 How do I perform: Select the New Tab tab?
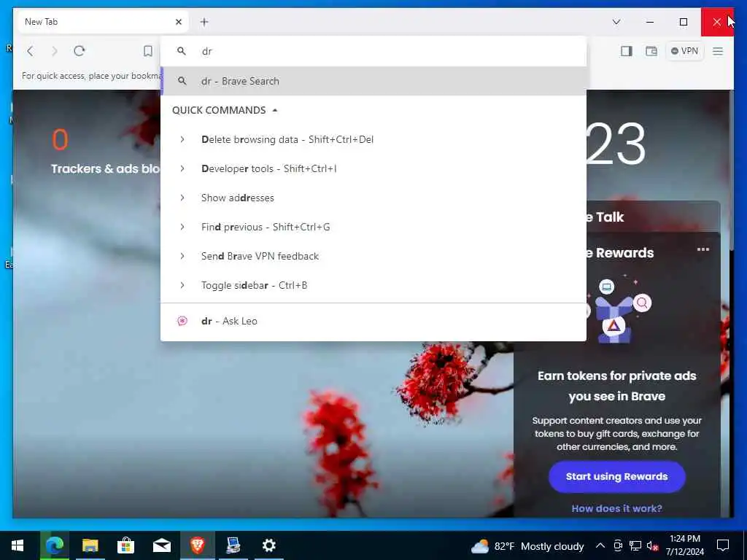coord(103,22)
